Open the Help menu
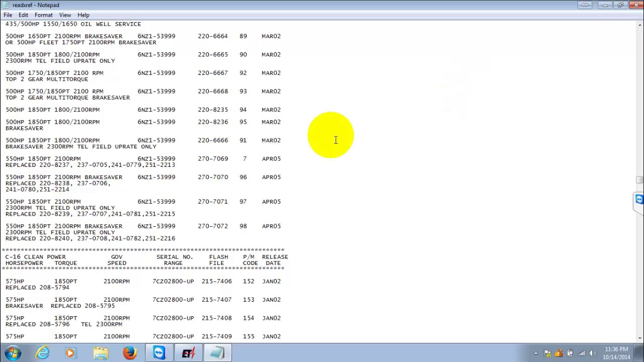644x362 pixels. coord(84,15)
